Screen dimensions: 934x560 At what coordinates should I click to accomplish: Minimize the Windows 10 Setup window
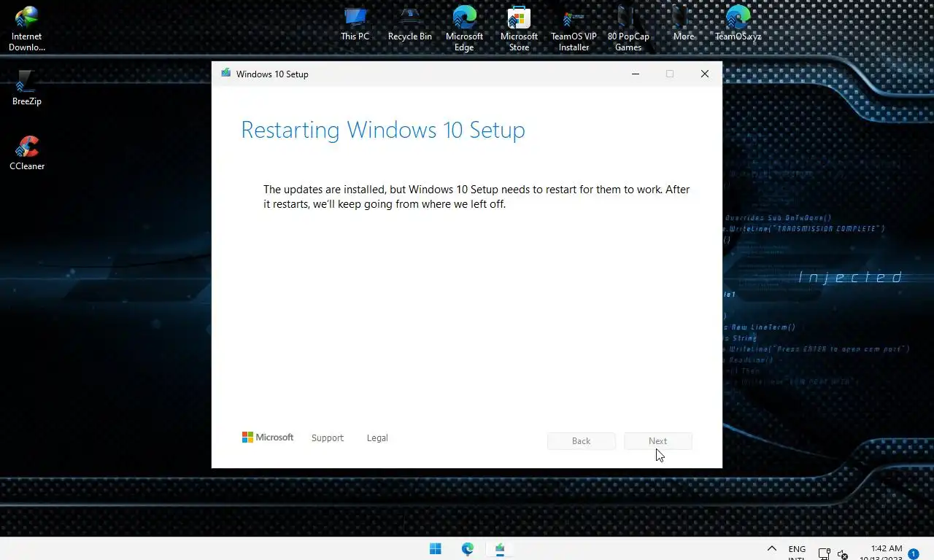(x=636, y=74)
